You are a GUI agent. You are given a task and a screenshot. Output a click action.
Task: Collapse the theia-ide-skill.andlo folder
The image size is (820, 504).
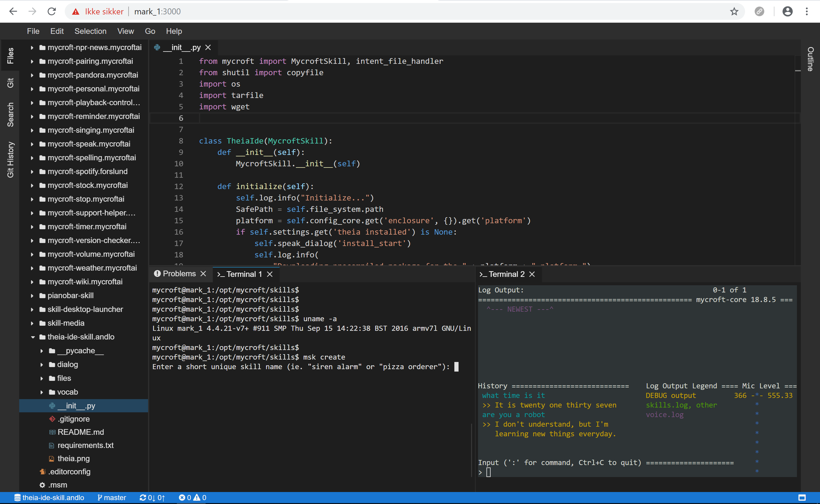pyautogui.click(x=33, y=337)
